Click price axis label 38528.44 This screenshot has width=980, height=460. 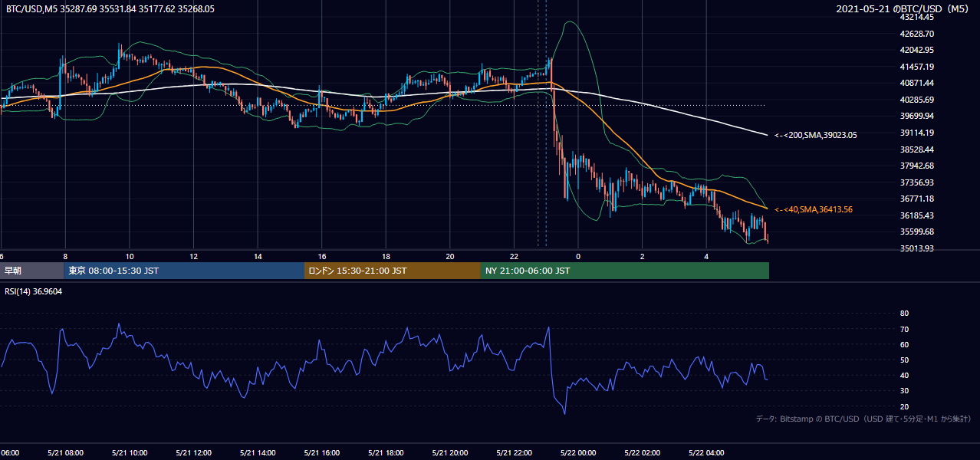(916, 149)
